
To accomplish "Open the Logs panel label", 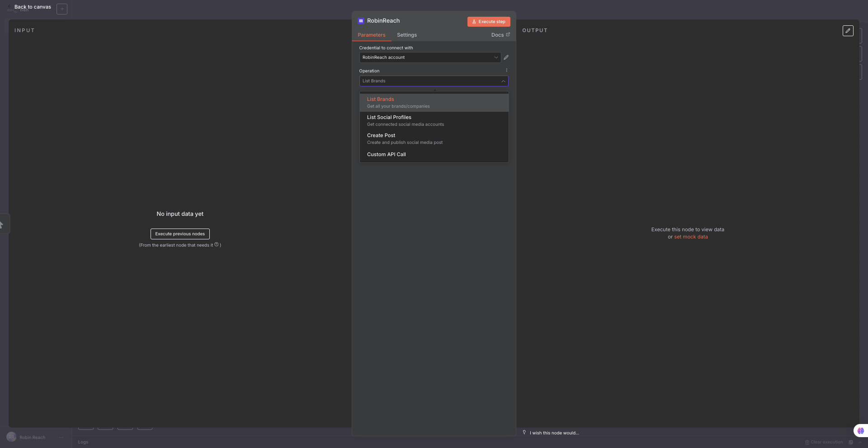I will pos(83,442).
